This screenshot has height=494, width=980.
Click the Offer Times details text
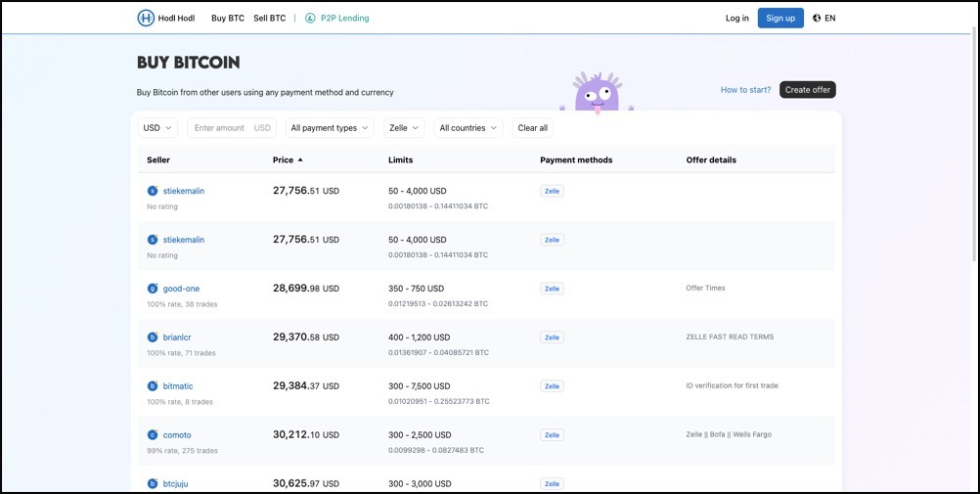tap(705, 289)
